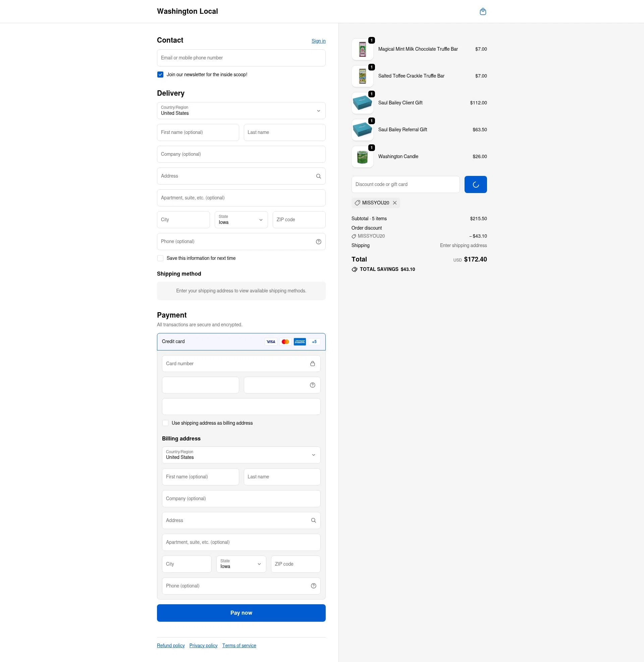Click the Pay now button
The image size is (644, 662).
tap(241, 613)
